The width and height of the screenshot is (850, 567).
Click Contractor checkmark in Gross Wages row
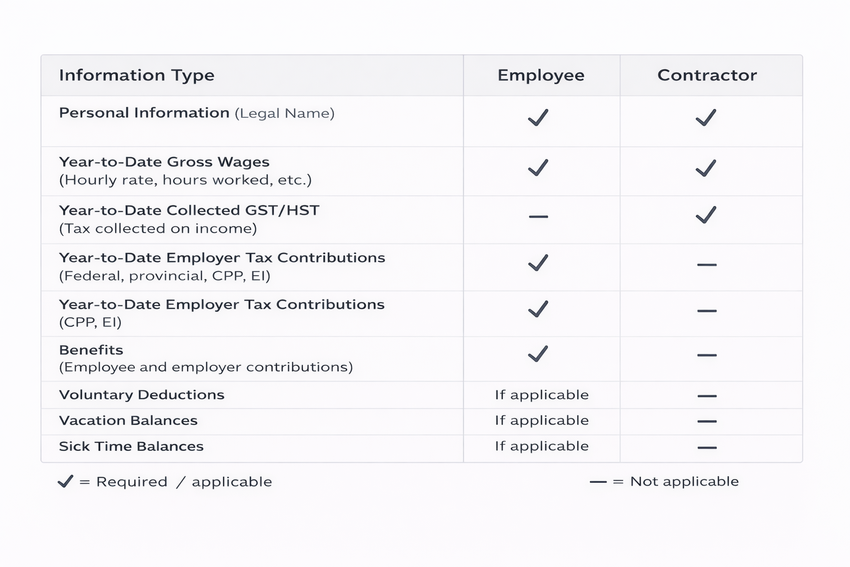coord(706,168)
